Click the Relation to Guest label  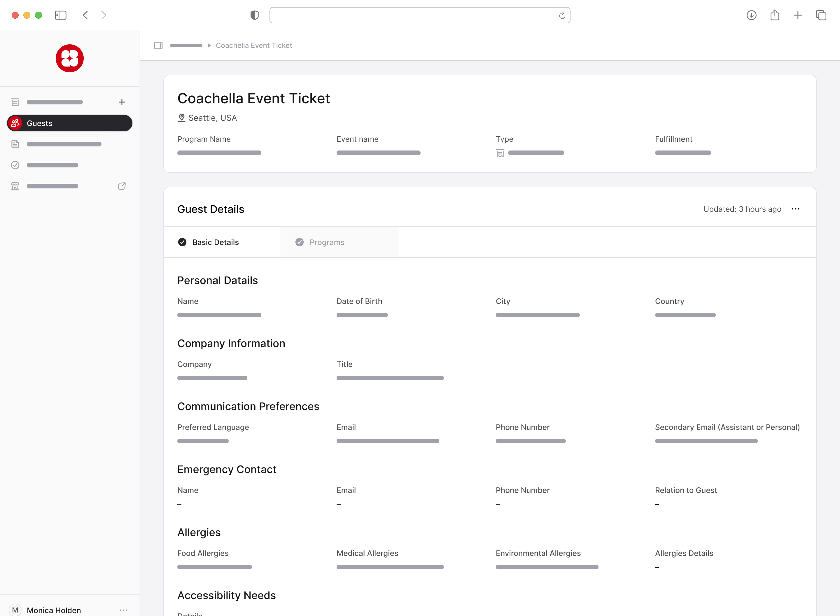click(686, 490)
